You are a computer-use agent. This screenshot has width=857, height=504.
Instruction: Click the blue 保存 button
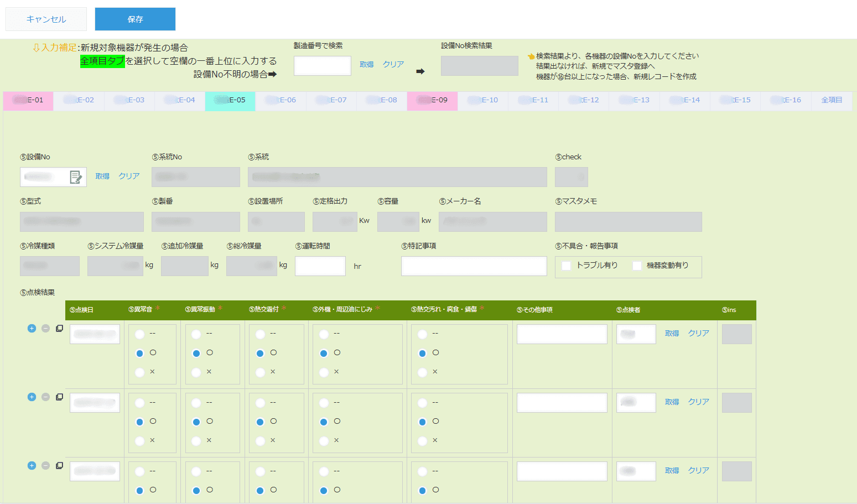coord(135,19)
